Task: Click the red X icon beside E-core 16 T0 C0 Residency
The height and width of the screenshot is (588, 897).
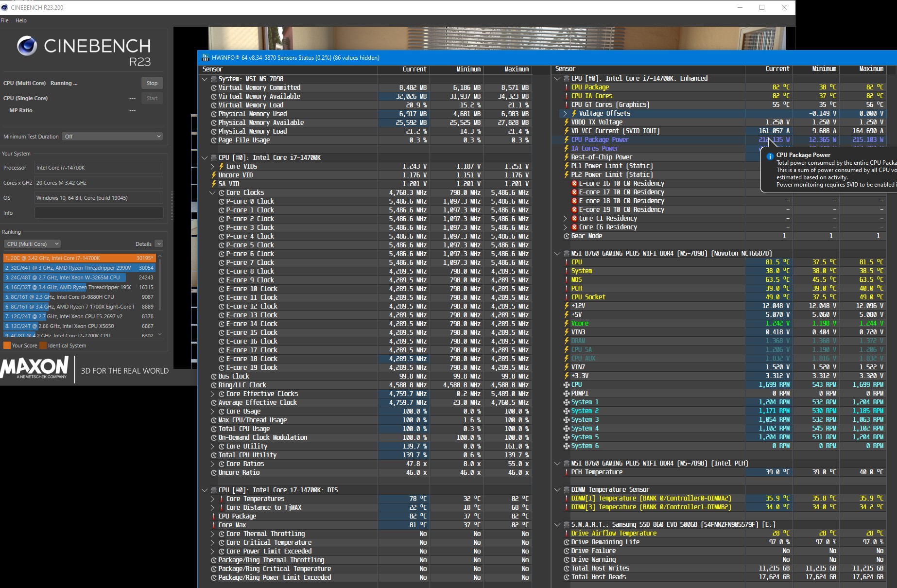Action: click(x=574, y=184)
